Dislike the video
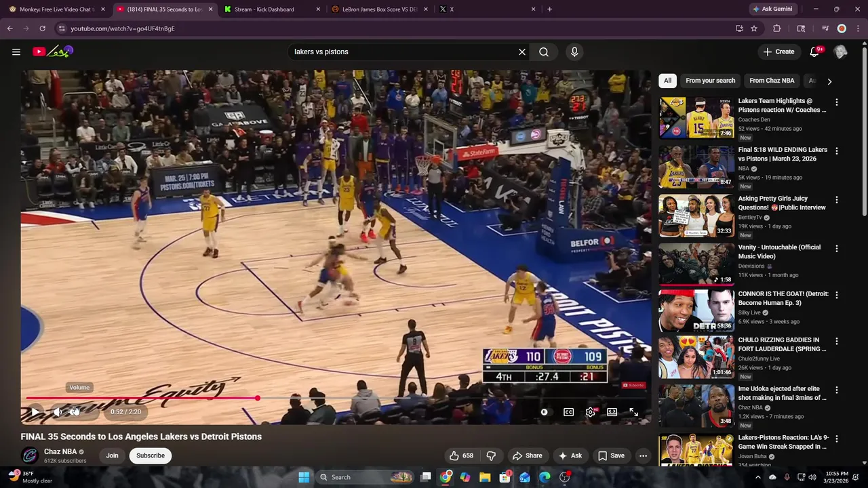The height and width of the screenshot is (488, 868). pyautogui.click(x=491, y=455)
